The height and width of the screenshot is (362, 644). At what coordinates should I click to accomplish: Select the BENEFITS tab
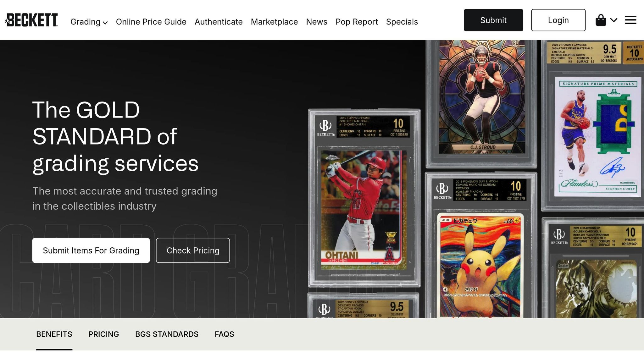[x=54, y=334]
